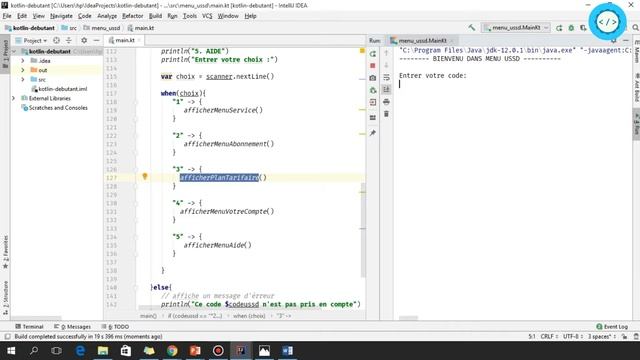The height and width of the screenshot is (360, 640).
Task: Expand the out folder
Action: pos(23,70)
